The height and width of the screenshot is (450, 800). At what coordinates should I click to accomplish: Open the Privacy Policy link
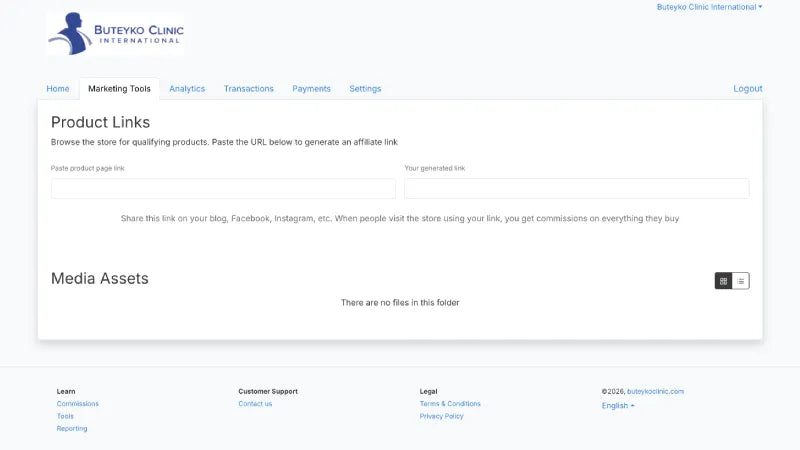441,416
